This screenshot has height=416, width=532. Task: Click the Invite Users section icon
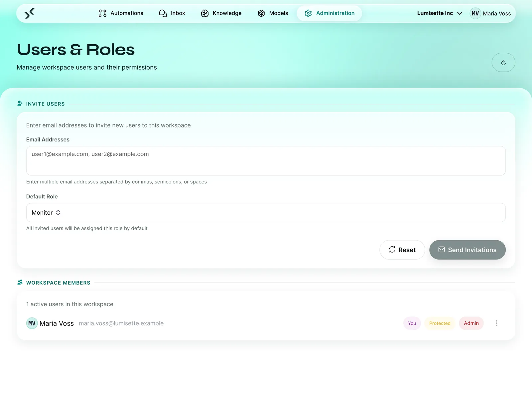click(20, 104)
